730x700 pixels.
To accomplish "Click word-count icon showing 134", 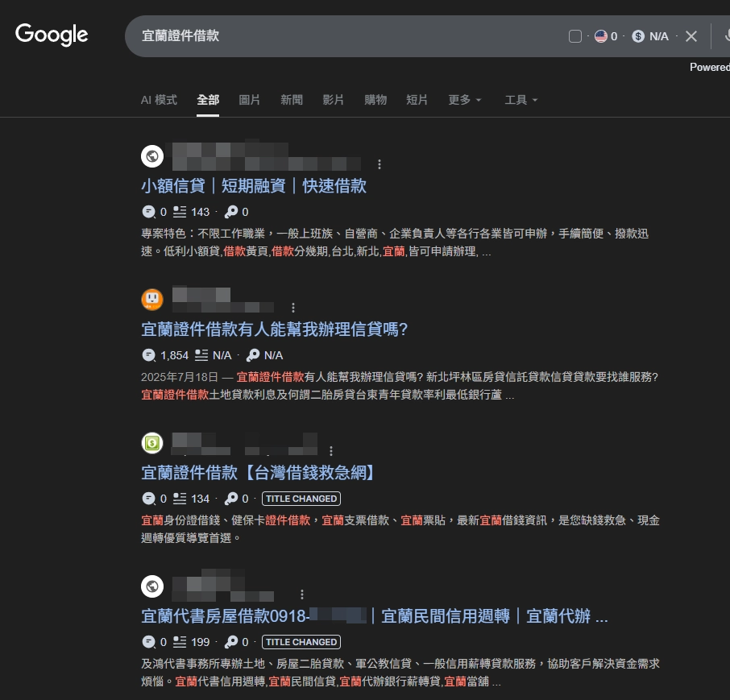I will [x=180, y=499].
